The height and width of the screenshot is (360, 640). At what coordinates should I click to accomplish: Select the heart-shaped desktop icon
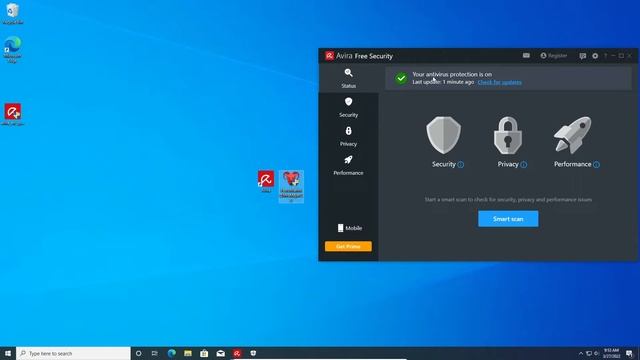tap(291, 187)
